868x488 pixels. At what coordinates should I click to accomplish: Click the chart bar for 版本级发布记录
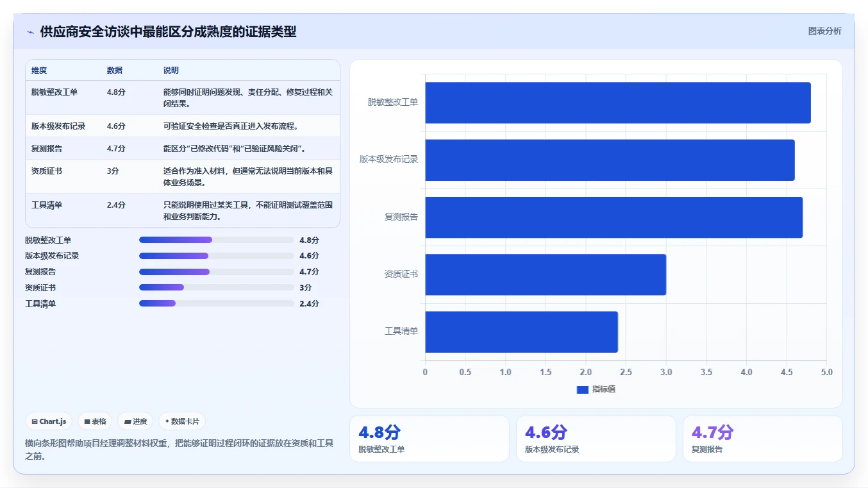610,160
